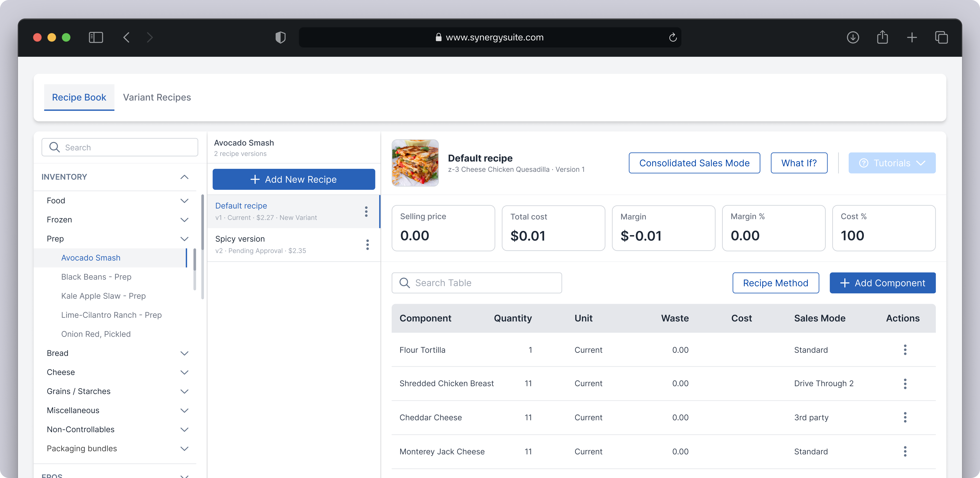
Task: Select Avocado Smash in the Prep list
Action: pos(110,258)
